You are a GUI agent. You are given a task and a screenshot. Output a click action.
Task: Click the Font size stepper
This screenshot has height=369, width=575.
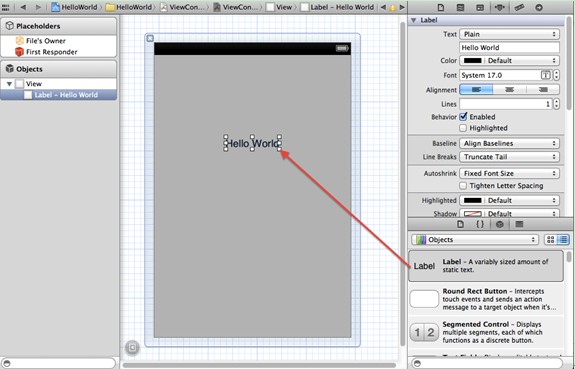pos(556,75)
